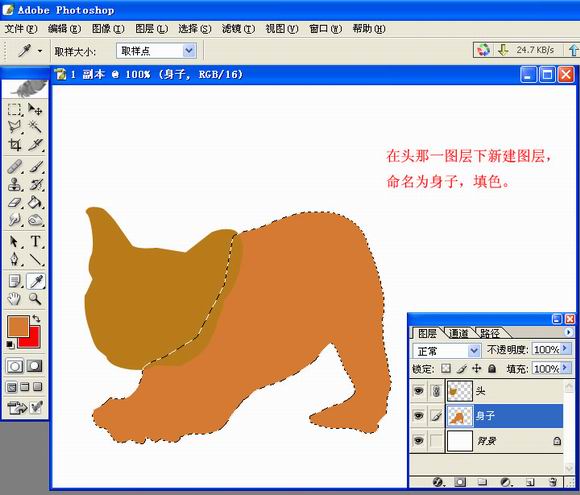The image size is (580, 495).
Task: Expand the 不透明度 opacity arrow
Action: (565, 348)
